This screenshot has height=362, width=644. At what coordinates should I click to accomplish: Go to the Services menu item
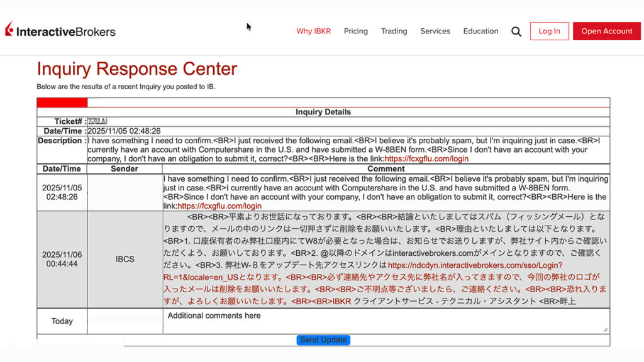click(x=435, y=31)
